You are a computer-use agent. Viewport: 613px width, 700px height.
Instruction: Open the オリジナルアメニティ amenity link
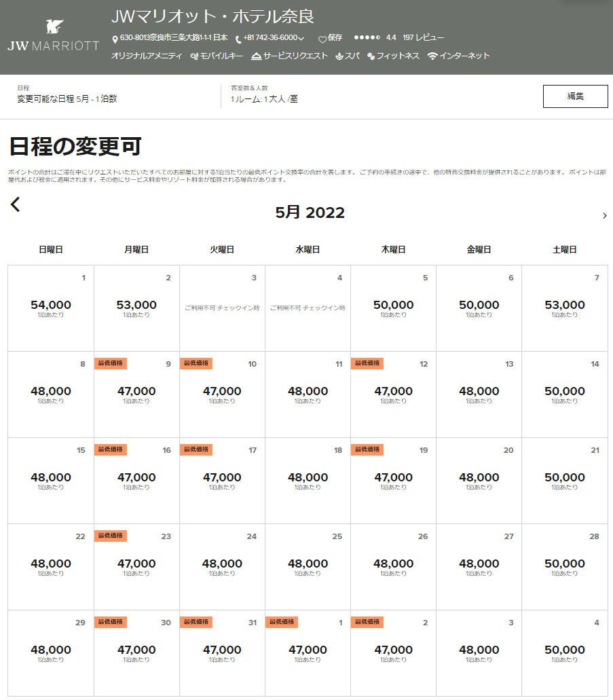click(x=147, y=56)
